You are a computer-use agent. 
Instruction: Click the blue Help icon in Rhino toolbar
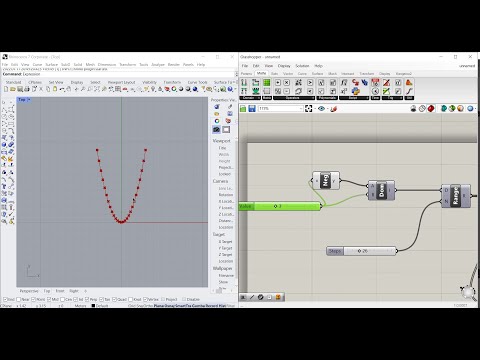pos(231,89)
